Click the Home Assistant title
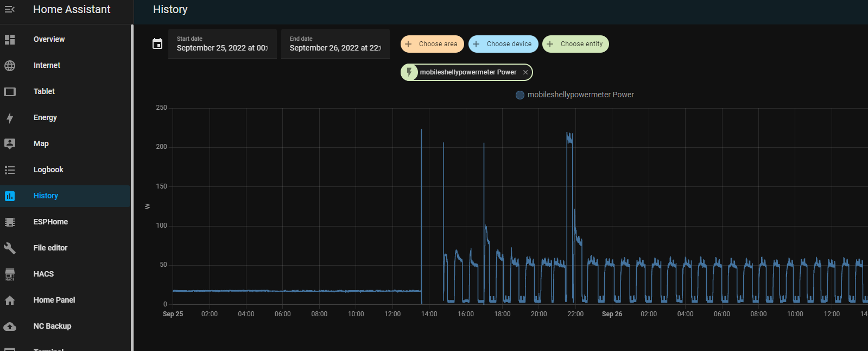Image resolution: width=868 pixels, height=351 pixels. click(x=72, y=9)
